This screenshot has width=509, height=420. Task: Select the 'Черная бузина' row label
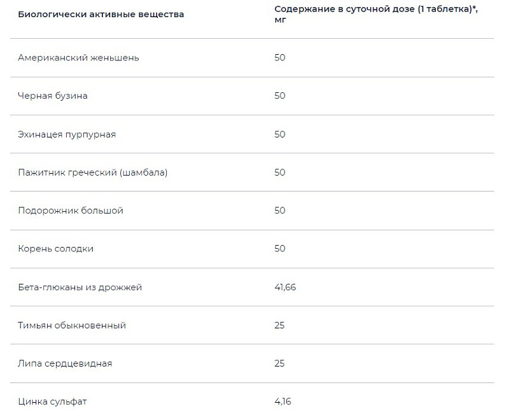tap(53, 96)
